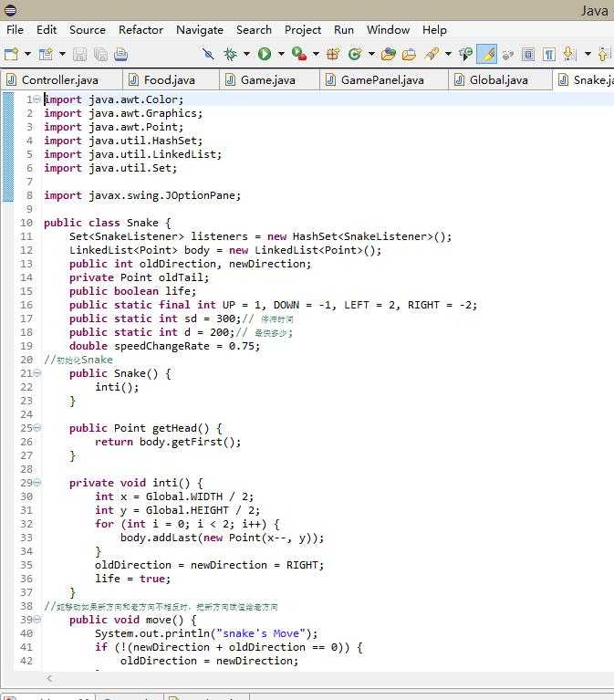
Task: Open the External Tools dropdown arrow
Action: (x=316, y=54)
